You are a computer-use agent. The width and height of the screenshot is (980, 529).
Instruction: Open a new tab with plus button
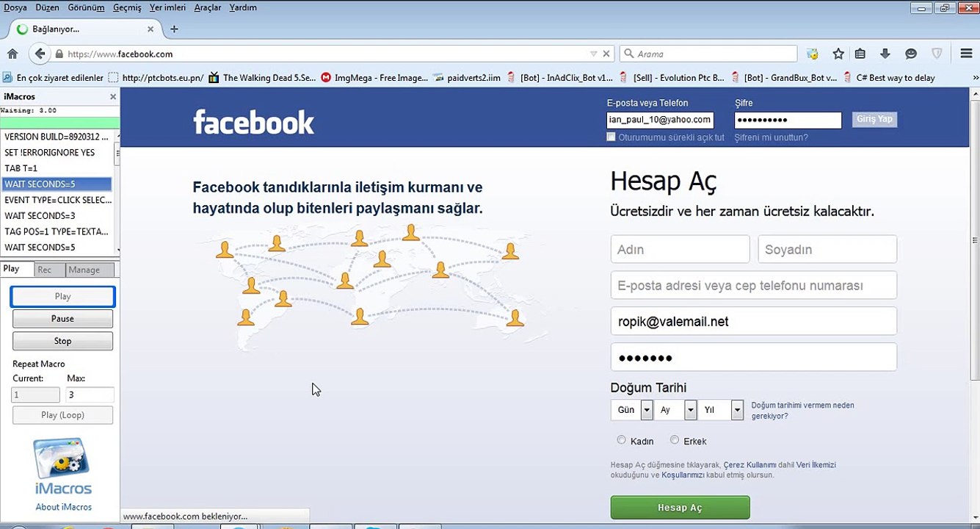tap(174, 29)
